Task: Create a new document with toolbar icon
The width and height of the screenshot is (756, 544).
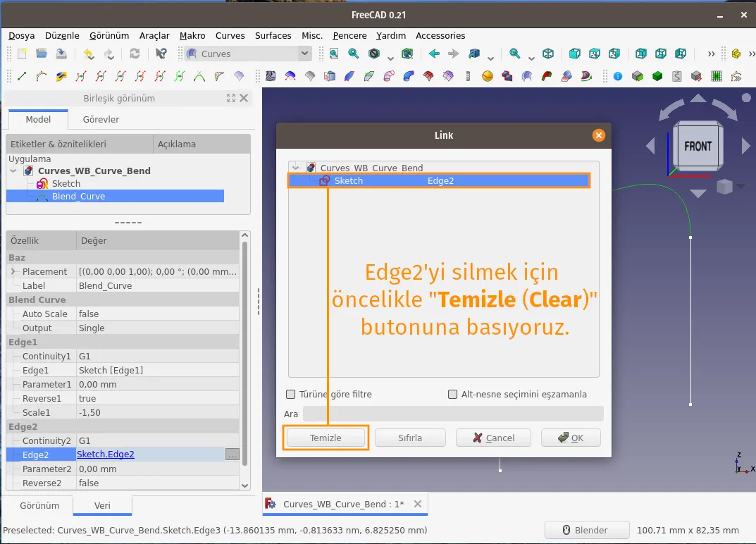Action: tap(22, 54)
